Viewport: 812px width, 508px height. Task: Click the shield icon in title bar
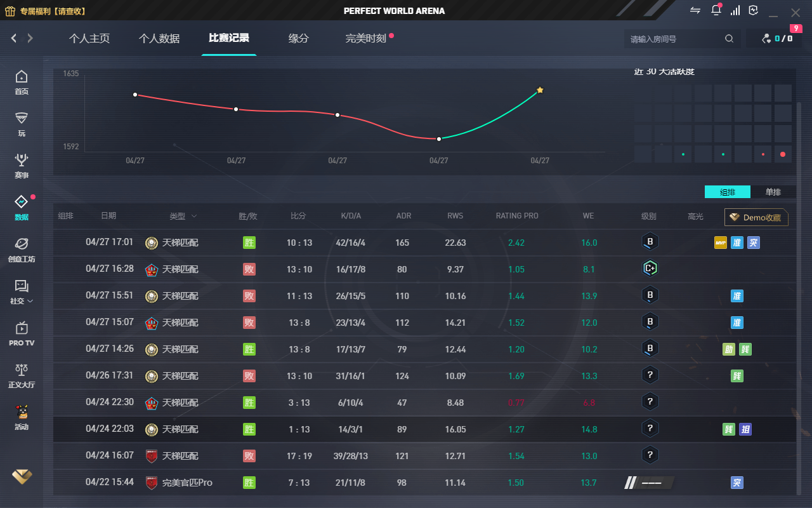(x=753, y=10)
